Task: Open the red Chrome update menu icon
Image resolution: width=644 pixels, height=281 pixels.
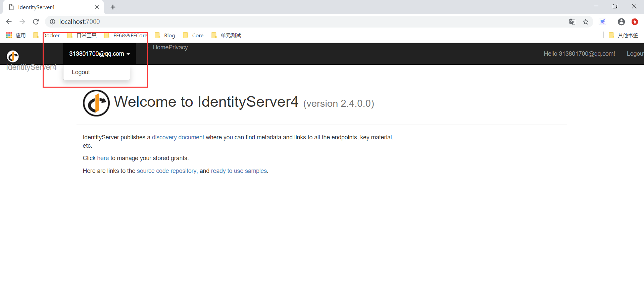Action: point(635,22)
